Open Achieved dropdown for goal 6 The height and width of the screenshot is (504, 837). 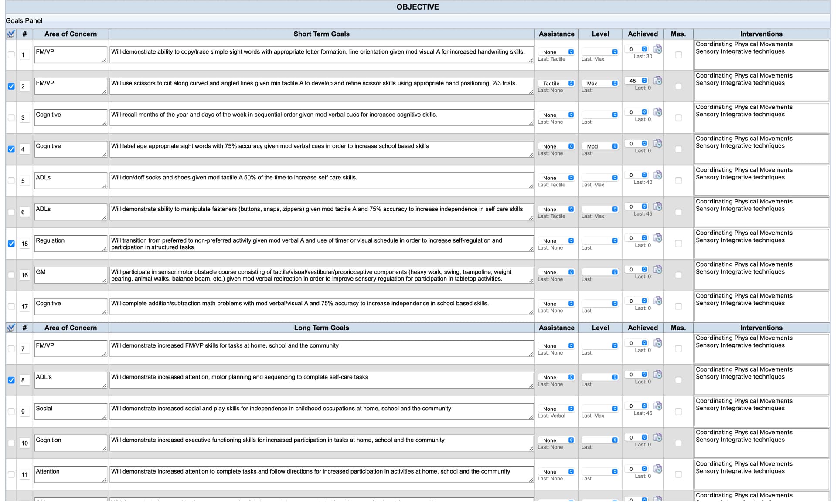tap(636, 206)
